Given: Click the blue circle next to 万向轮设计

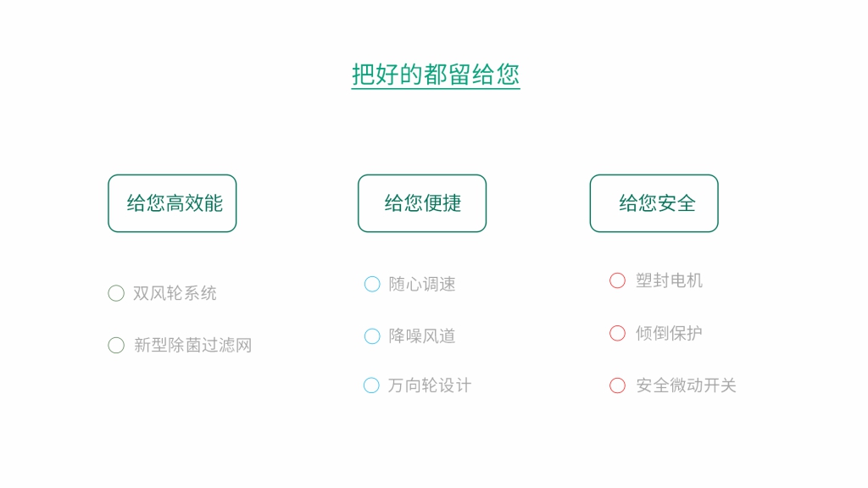Looking at the screenshot, I should (371, 385).
